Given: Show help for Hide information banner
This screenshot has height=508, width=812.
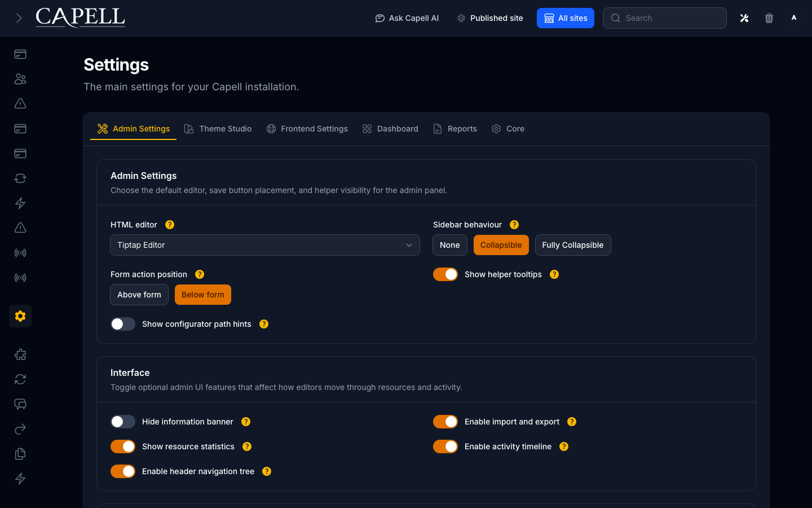Looking at the screenshot, I should pos(246,422).
